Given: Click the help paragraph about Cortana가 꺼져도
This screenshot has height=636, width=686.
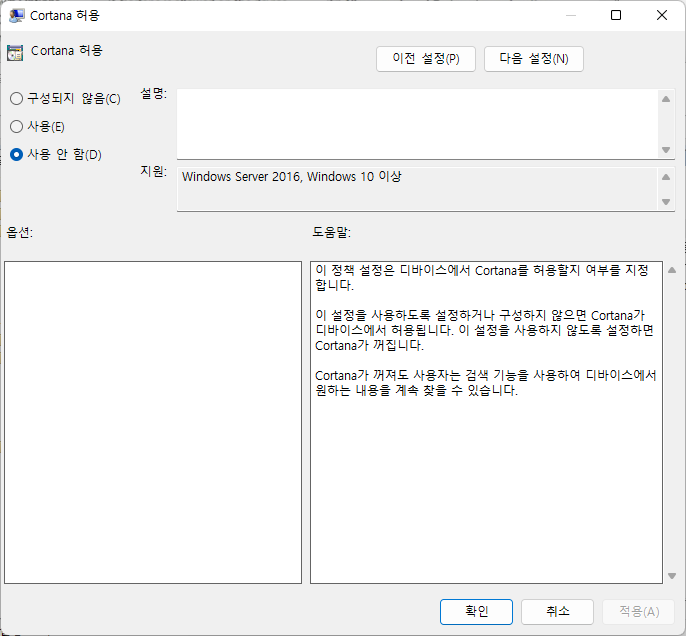Looking at the screenshot, I should coord(486,382).
